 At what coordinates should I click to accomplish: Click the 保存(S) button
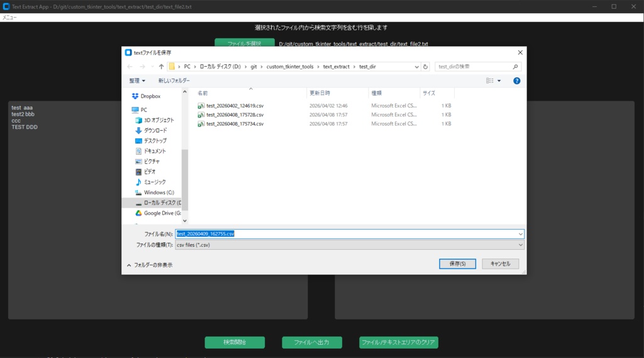point(457,264)
